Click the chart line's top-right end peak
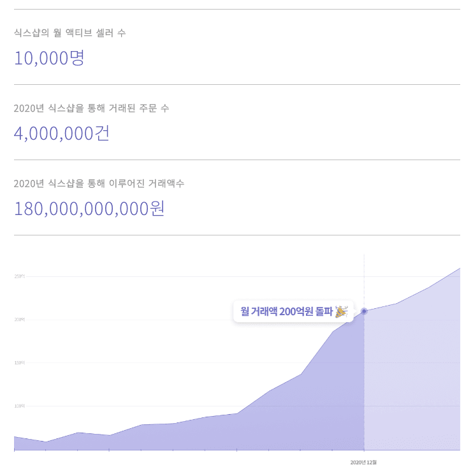The height and width of the screenshot is (476, 473). [459, 269]
